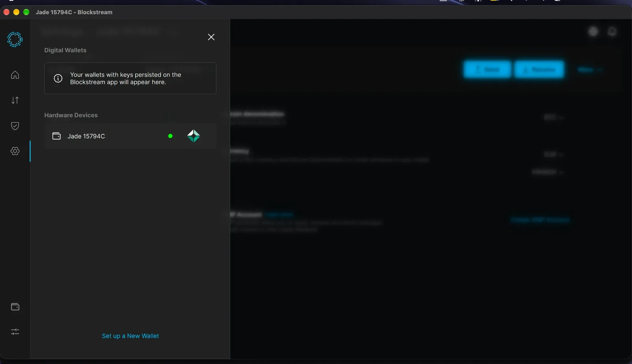This screenshot has height=364, width=632.
Task: Click the info icon in Digital Wallets notice
Action: [58, 78]
